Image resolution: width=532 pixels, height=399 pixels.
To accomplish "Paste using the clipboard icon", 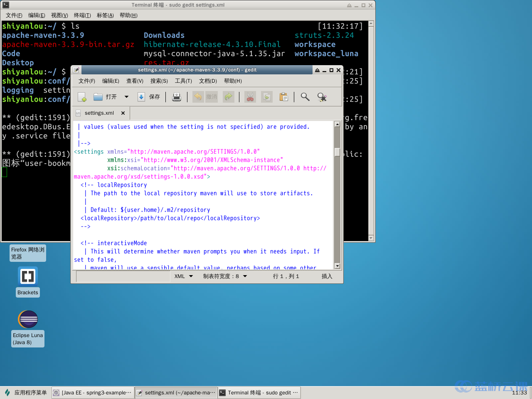I will [x=283, y=97].
